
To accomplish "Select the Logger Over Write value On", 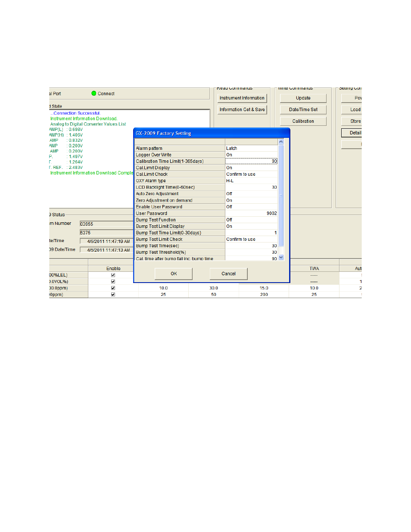I will tap(252, 155).
